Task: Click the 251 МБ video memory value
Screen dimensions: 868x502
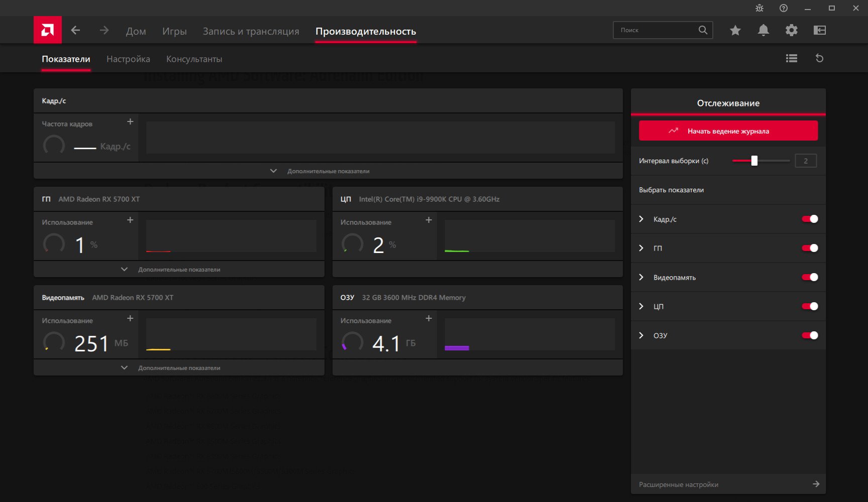Action: [101, 343]
